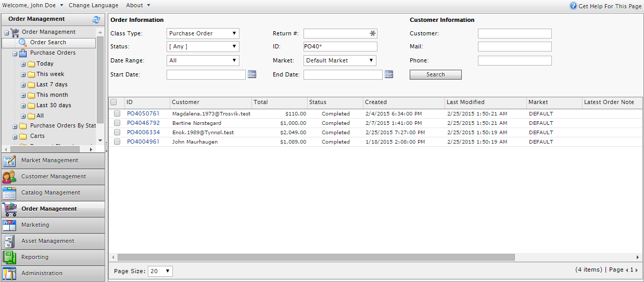
Task: Click the Administration tools icon
Action: pyautogui.click(x=9, y=274)
